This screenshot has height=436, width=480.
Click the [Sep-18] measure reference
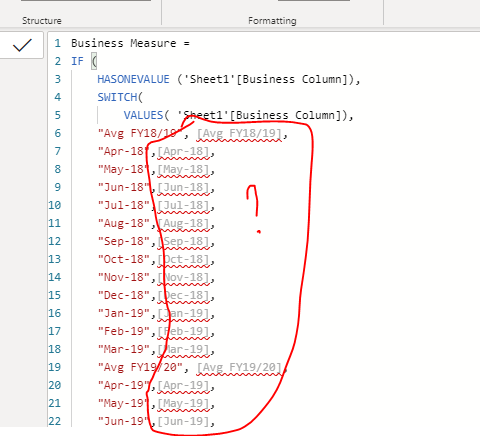183,241
